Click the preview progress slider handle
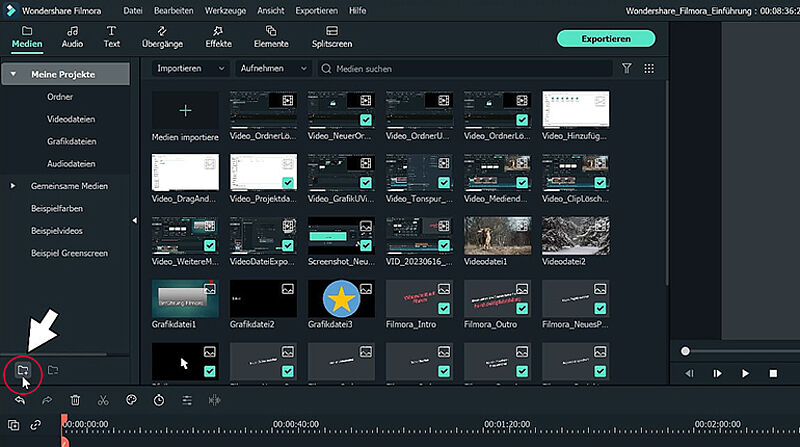 pyautogui.click(x=685, y=351)
